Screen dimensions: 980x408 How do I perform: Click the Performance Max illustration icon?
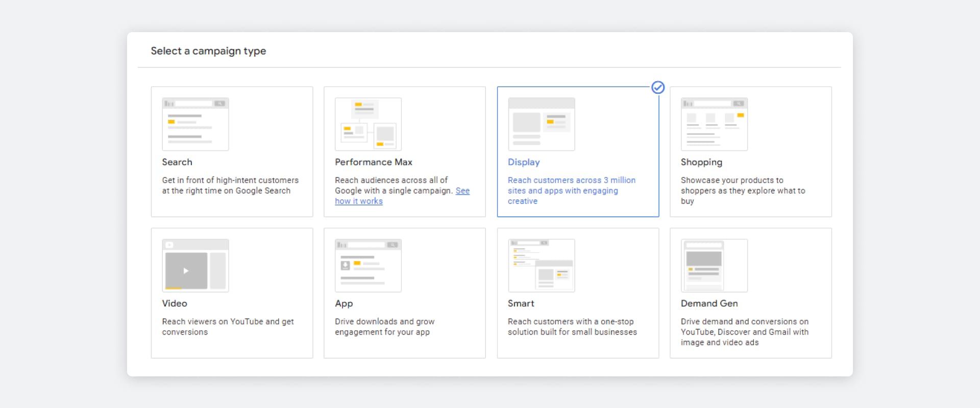(368, 124)
